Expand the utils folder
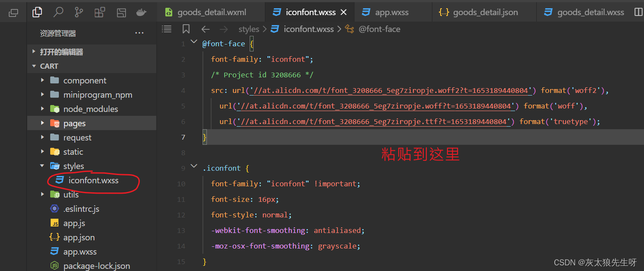 [x=92, y=194]
